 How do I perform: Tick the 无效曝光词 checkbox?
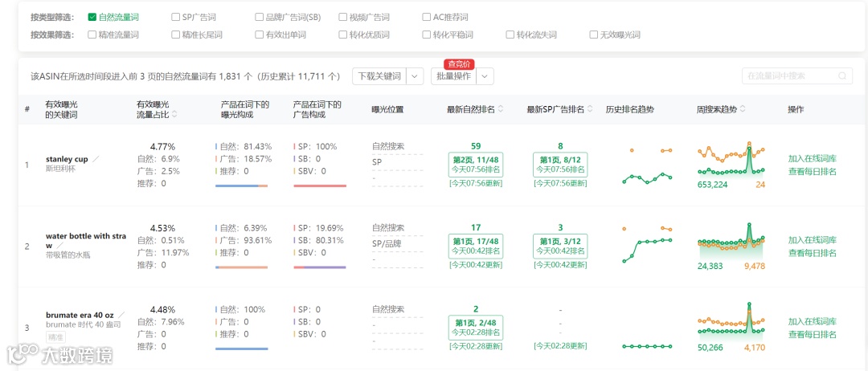tap(594, 35)
